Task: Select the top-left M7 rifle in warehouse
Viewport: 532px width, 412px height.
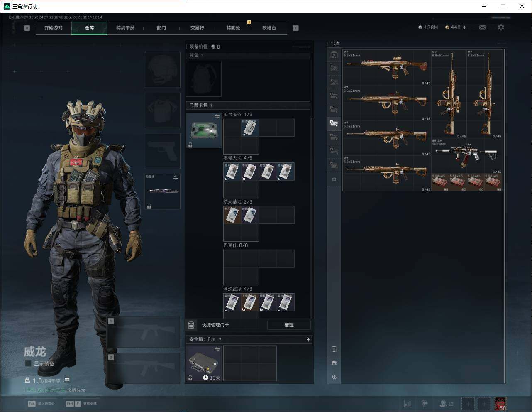Action: (387, 67)
